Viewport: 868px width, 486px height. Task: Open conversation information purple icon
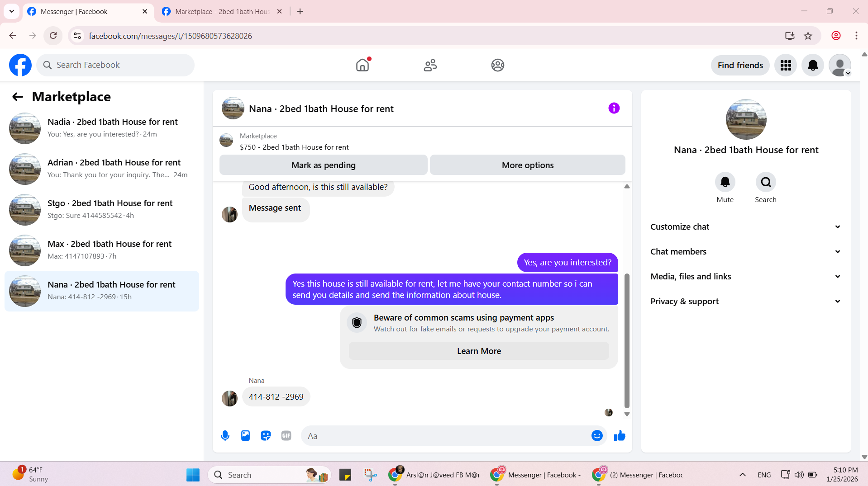pyautogui.click(x=614, y=108)
